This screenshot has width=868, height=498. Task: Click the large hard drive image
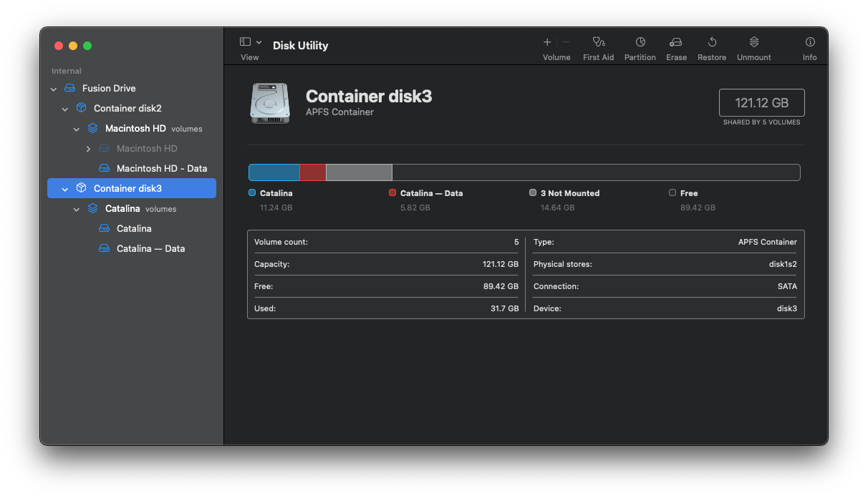[270, 103]
